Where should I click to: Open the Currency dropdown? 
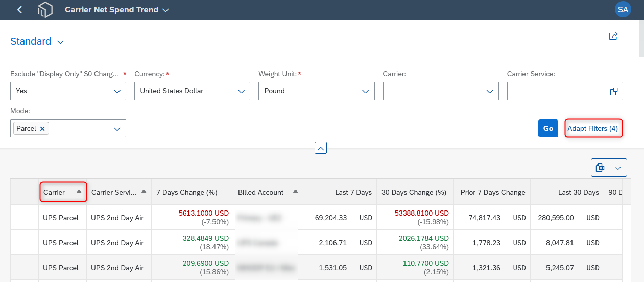pos(241,91)
